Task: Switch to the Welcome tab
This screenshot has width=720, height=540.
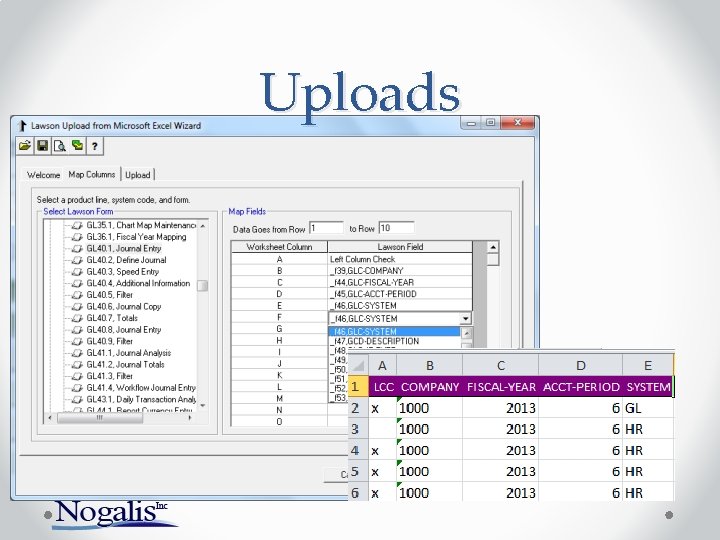Action: pyautogui.click(x=43, y=175)
